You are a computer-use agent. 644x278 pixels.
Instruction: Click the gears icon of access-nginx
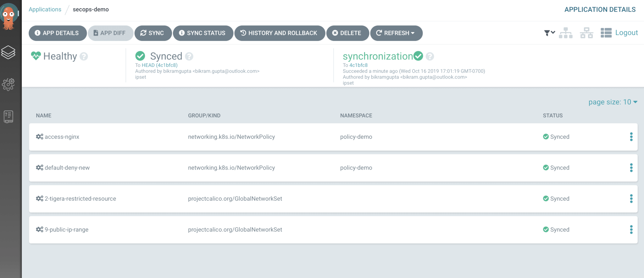tap(40, 136)
